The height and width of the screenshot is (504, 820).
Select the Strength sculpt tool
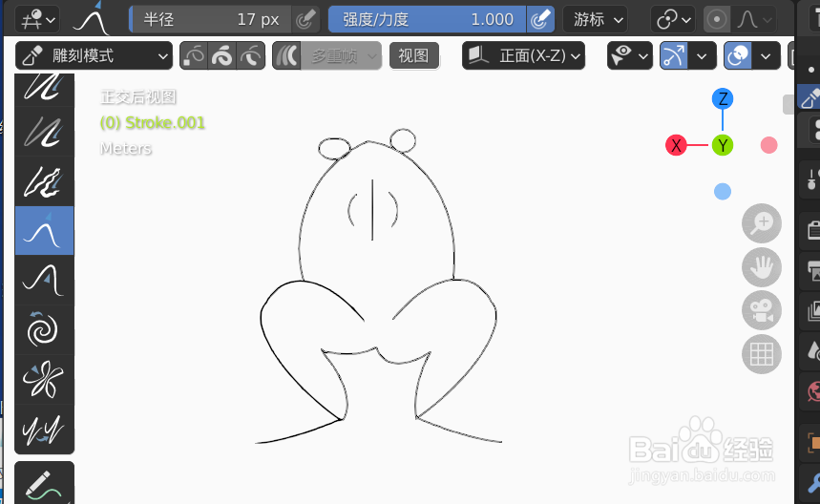click(x=44, y=131)
